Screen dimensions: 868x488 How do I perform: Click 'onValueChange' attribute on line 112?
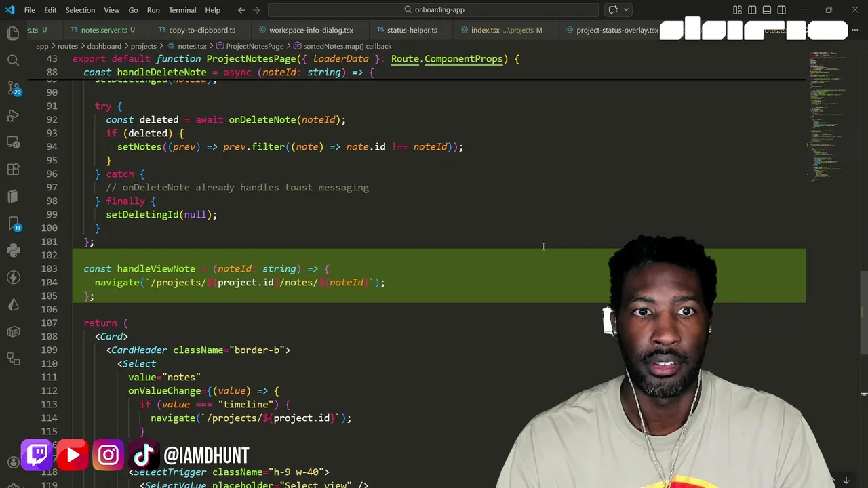click(164, 390)
